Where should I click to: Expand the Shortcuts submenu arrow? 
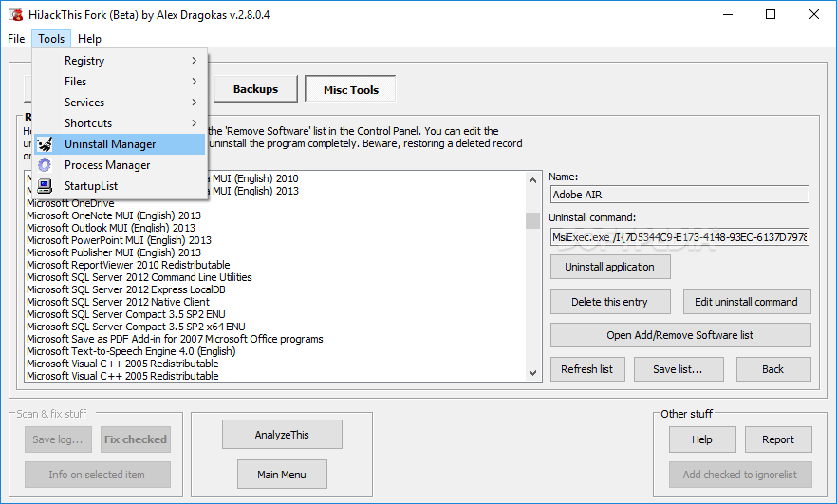pos(195,122)
